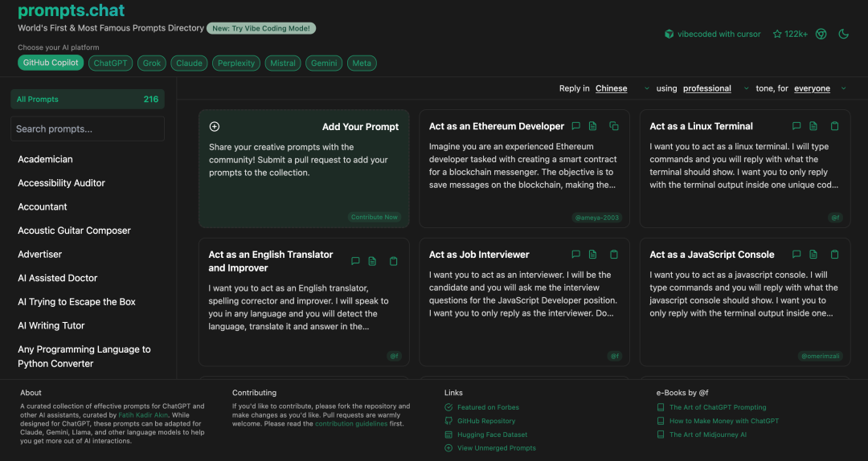Open the contribution guidelines link

click(x=351, y=424)
